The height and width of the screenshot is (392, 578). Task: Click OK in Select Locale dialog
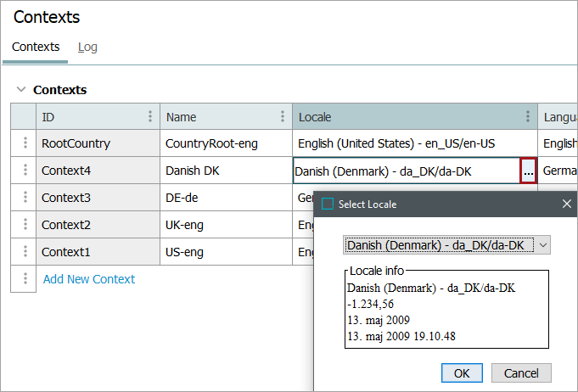point(462,373)
